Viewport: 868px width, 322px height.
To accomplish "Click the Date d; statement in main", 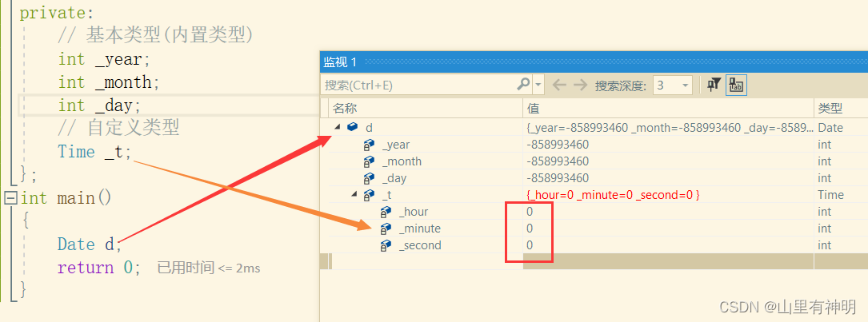I will coord(90,244).
